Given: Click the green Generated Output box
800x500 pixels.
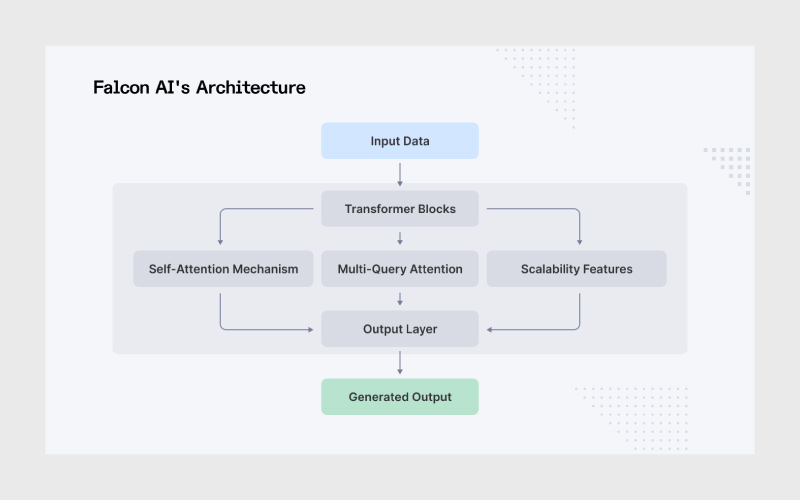Looking at the screenshot, I should pyautogui.click(x=400, y=397).
